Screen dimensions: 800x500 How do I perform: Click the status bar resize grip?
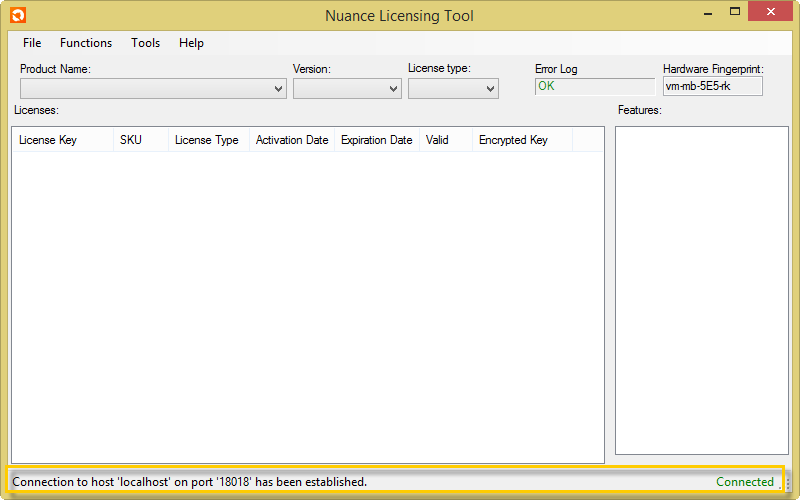(788, 483)
